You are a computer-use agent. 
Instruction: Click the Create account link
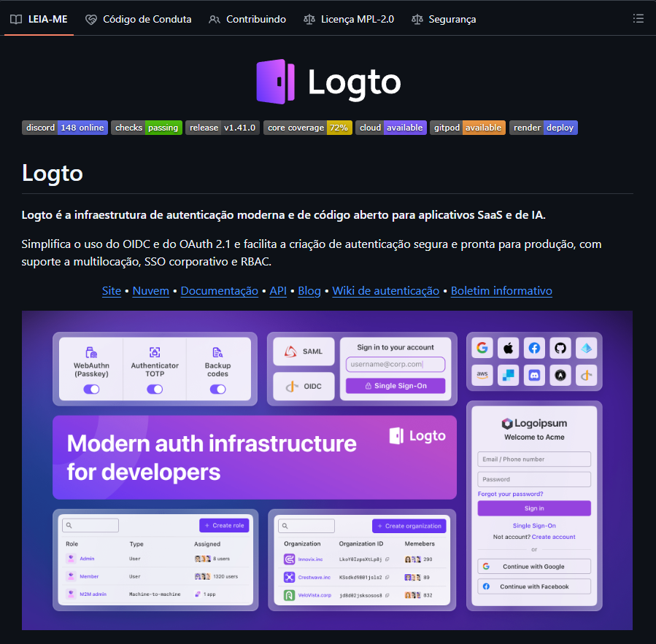click(554, 537)
